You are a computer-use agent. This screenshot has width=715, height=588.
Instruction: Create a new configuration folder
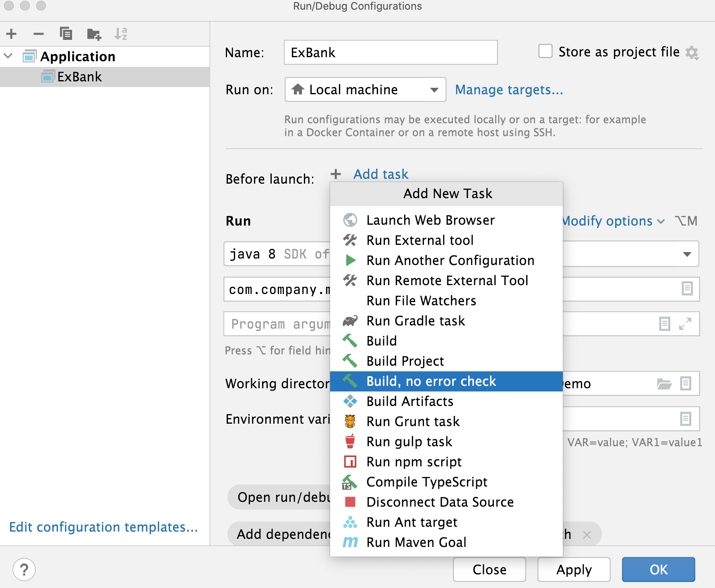coord(94,34)
